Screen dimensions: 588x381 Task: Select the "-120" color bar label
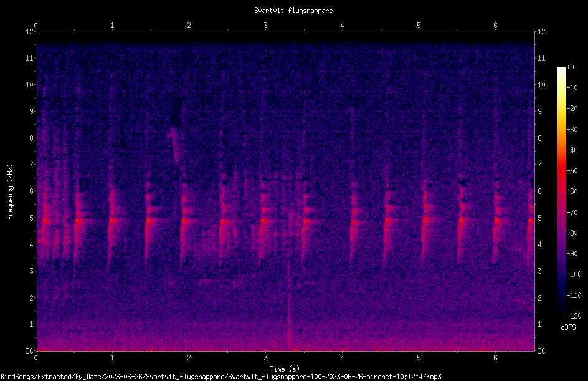click(574, 316)
